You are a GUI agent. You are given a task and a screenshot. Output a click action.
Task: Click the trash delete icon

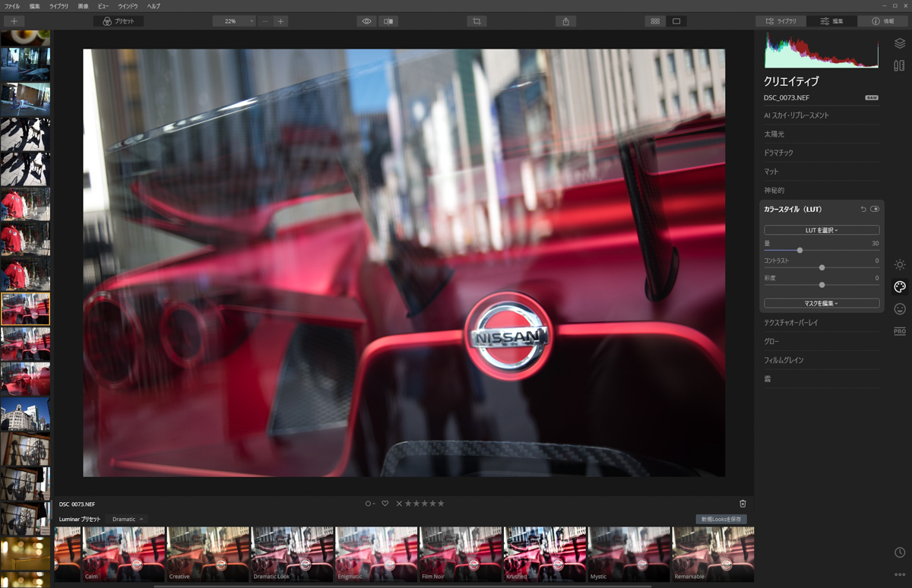point(743,504)
